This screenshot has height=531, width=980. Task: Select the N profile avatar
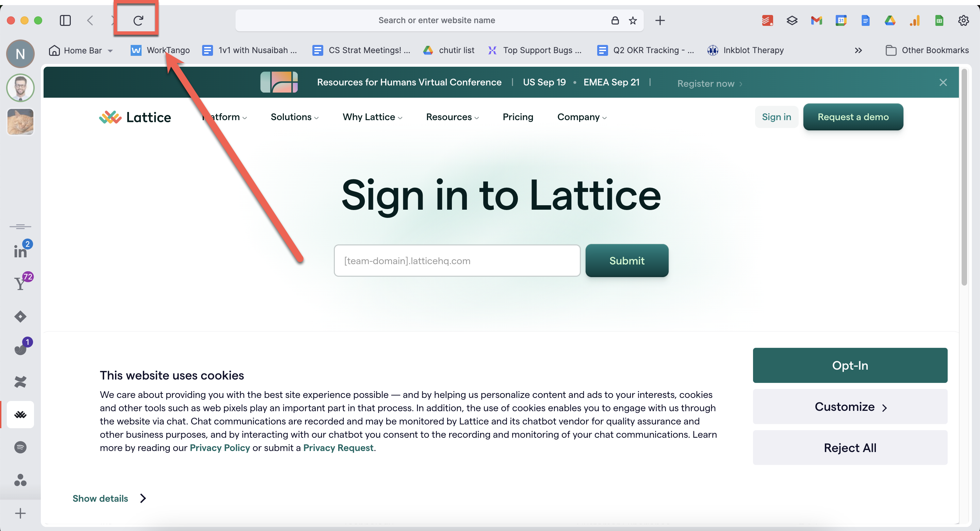(x=20, y=54)
